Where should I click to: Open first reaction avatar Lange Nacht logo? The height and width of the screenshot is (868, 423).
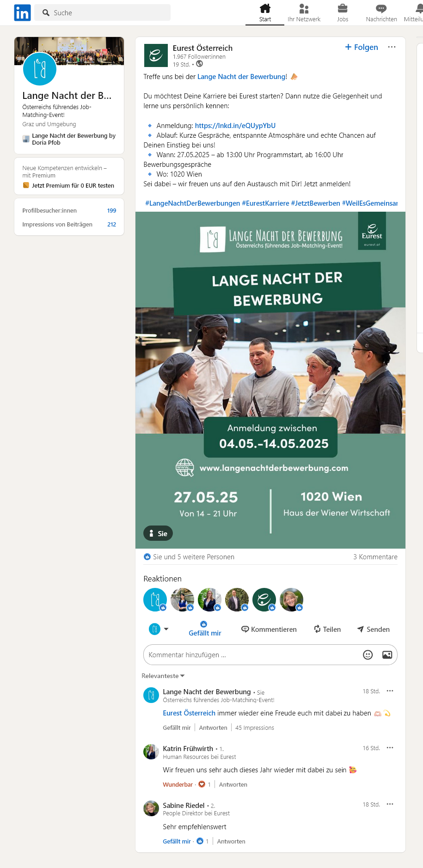(155, 599)
